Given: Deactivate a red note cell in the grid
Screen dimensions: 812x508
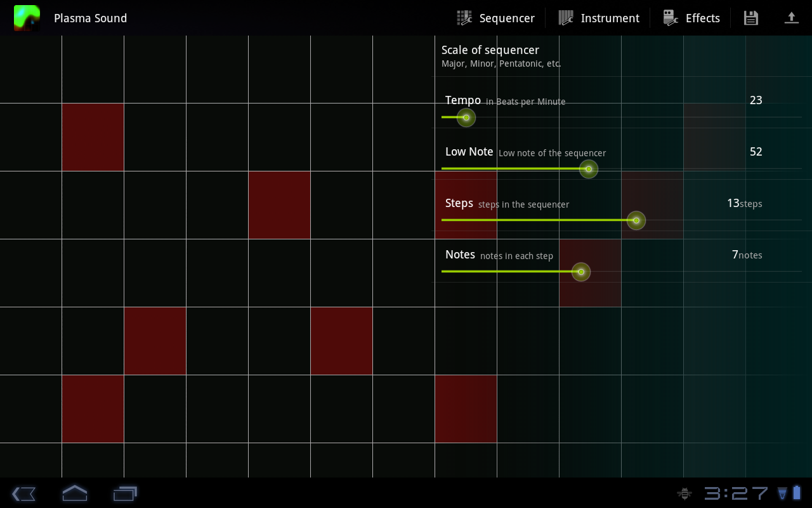Looking at the screenshot, I should [x=93, y=137].
